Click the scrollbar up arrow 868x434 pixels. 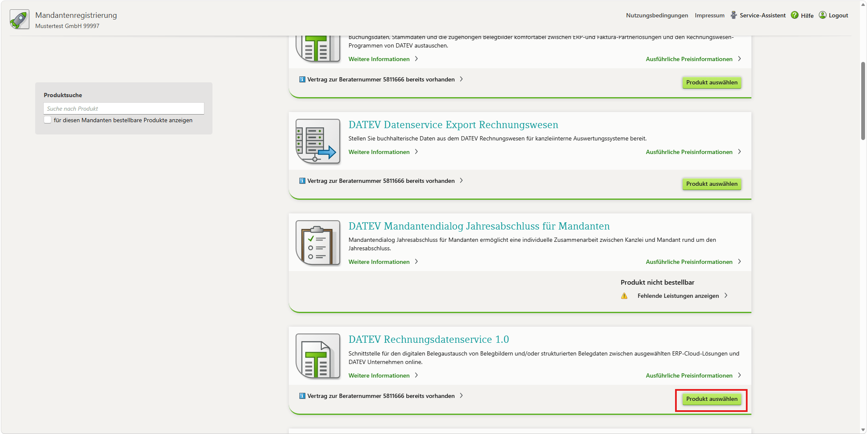(x=863, y=4)
